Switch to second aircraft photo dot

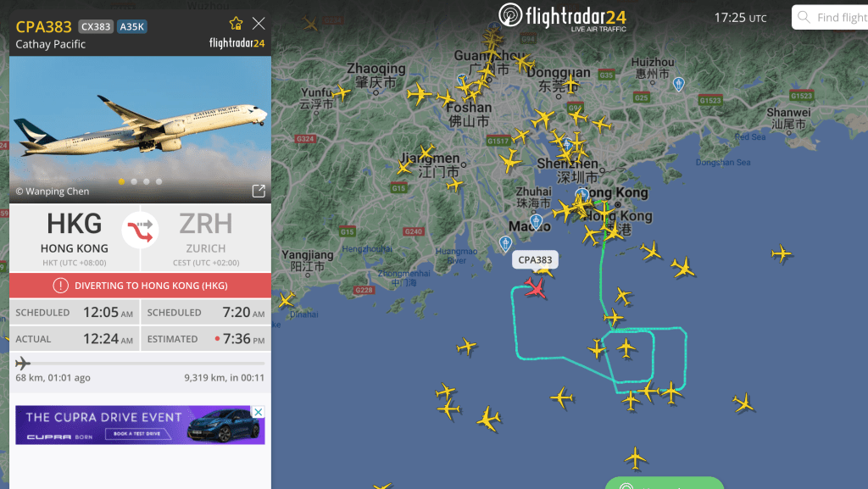tap(134, 181)
